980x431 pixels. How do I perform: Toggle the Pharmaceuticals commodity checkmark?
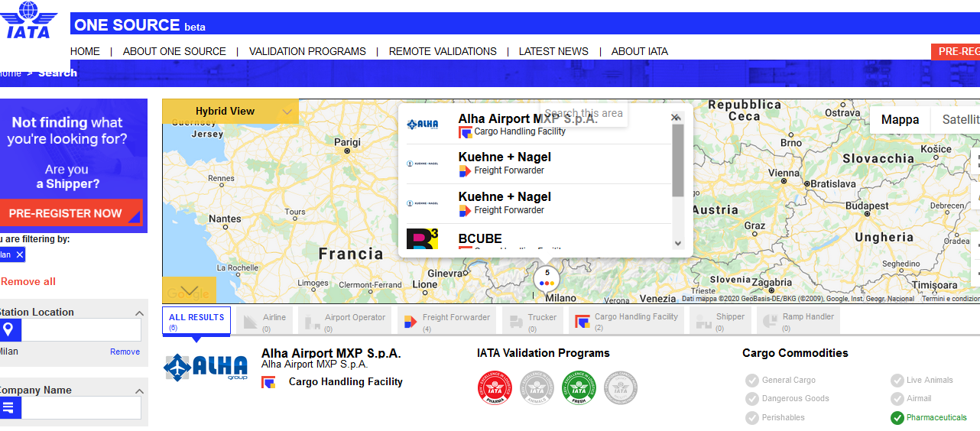click(897, 417)
